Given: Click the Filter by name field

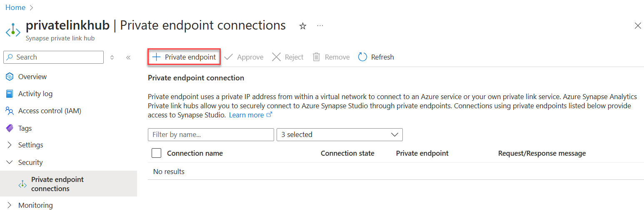Looking at the screenshot, I should pyautogui.click(x=211, y=134).
